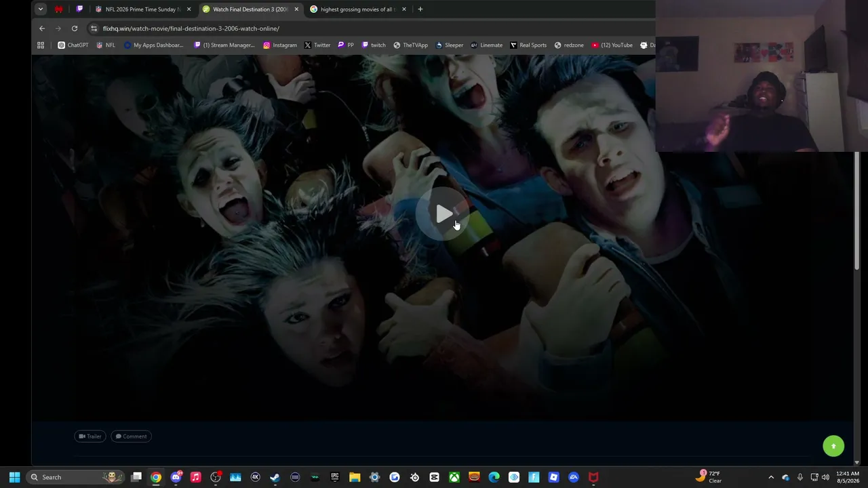Open the Linemate bookmark
Viewport: 868px width, 488px height.
coord(487,45)
